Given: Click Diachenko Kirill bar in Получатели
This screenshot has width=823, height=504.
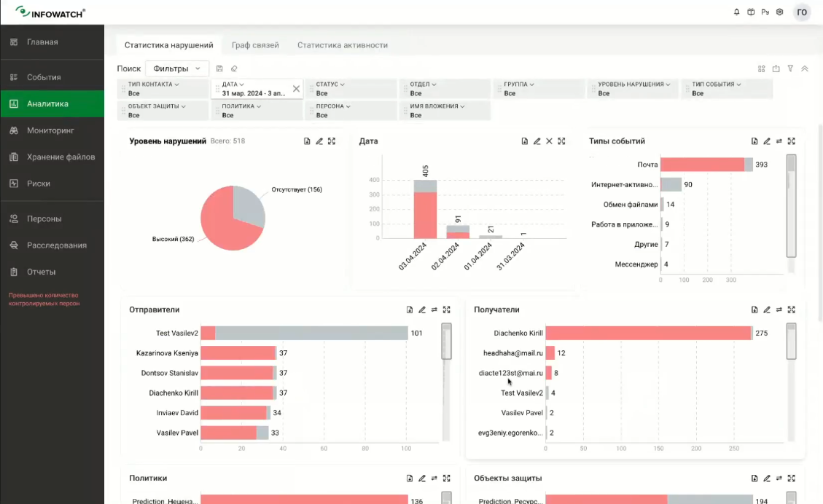Looking at the screenshot, I should click(649, 333).
